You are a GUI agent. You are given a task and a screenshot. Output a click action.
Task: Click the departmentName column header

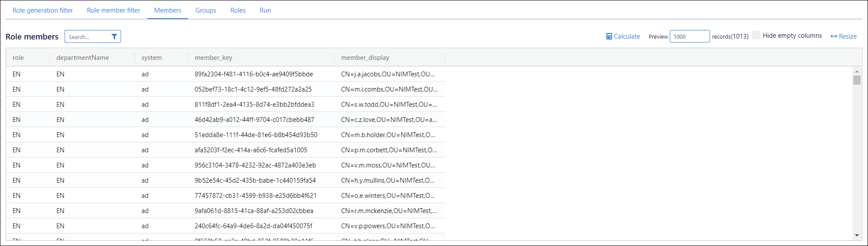coord(82,58)
